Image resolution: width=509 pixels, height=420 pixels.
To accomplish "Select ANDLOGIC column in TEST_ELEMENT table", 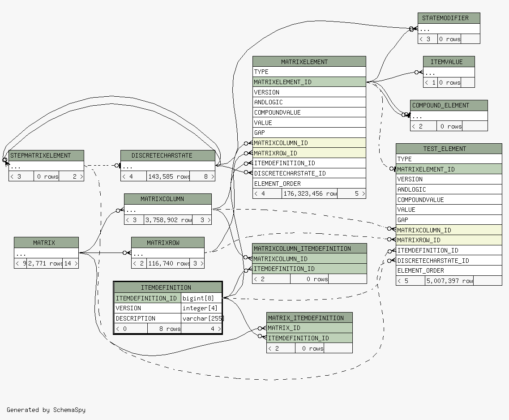I will point(449,189).
